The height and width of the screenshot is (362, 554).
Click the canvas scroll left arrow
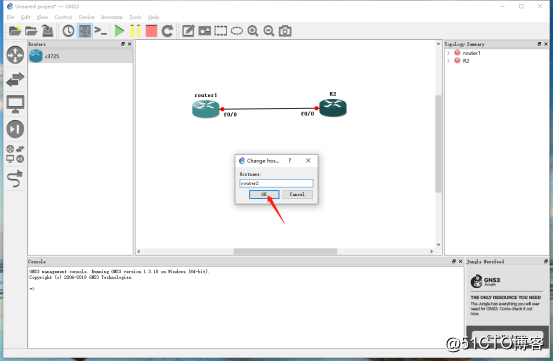[139, 251]
